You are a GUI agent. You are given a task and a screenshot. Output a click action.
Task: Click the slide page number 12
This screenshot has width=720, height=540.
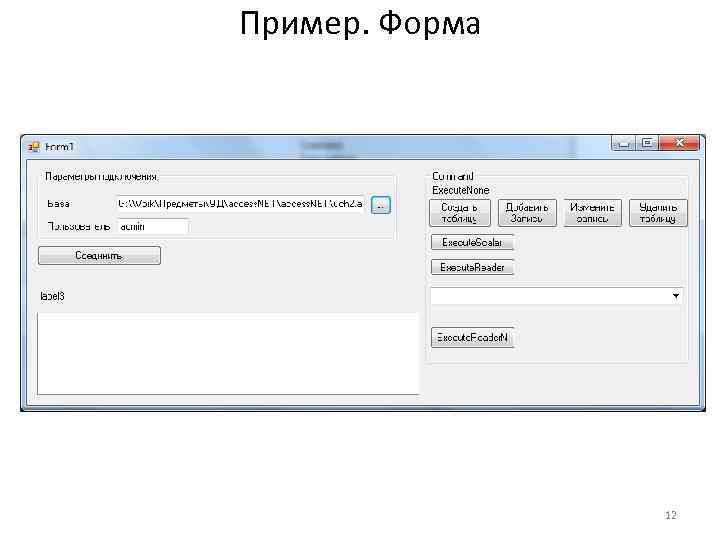pos(671,515)
